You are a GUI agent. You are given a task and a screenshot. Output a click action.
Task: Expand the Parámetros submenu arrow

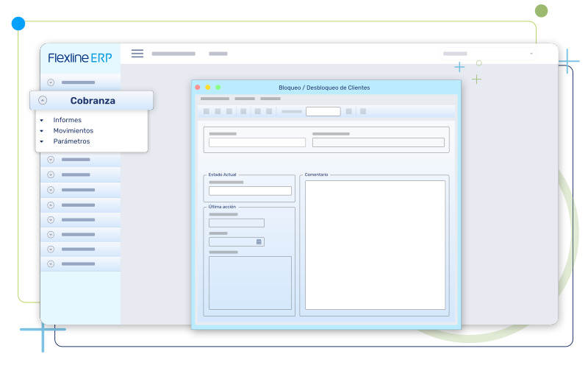[42, 141]
